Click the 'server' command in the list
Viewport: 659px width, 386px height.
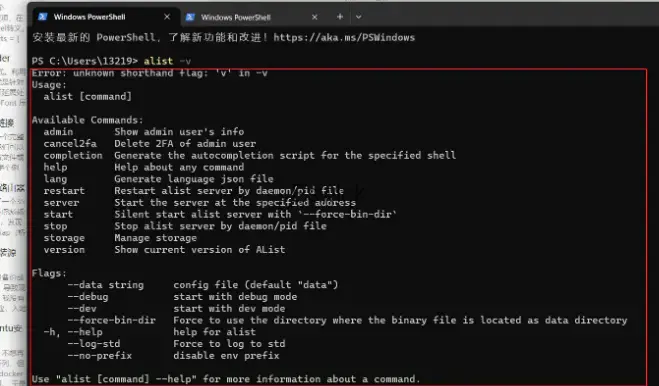61,203
